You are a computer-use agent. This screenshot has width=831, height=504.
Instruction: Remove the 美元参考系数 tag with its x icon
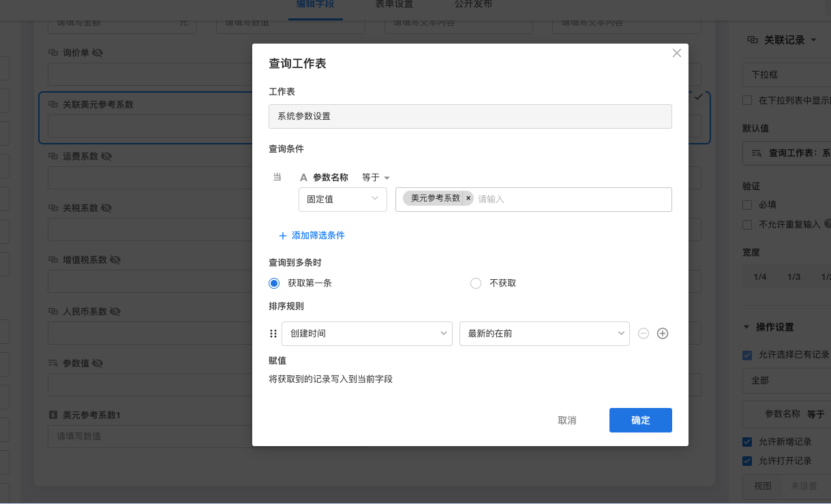click(x=468, y=198)
